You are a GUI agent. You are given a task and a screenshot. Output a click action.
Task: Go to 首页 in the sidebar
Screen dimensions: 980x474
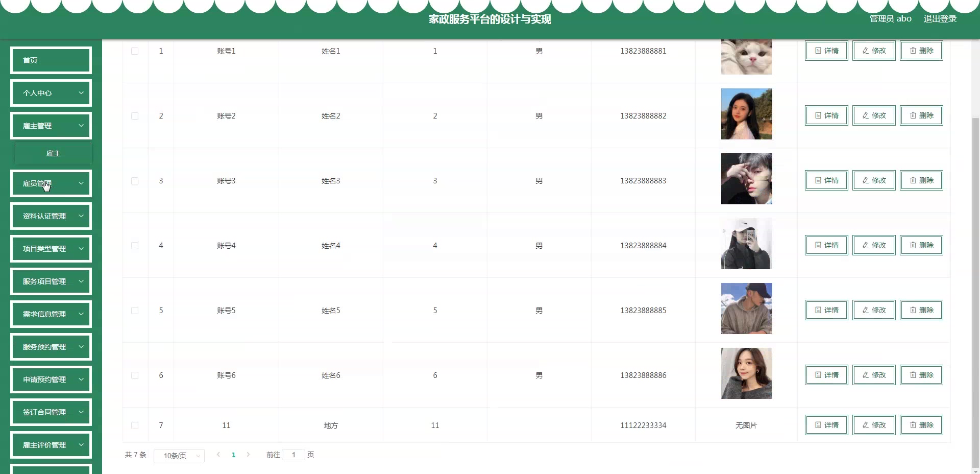(x=51, y=60)
